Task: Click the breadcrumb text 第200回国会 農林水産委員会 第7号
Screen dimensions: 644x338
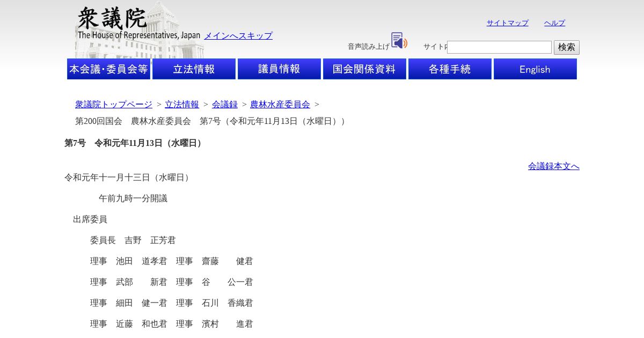Action: click(x=148, y=121)
